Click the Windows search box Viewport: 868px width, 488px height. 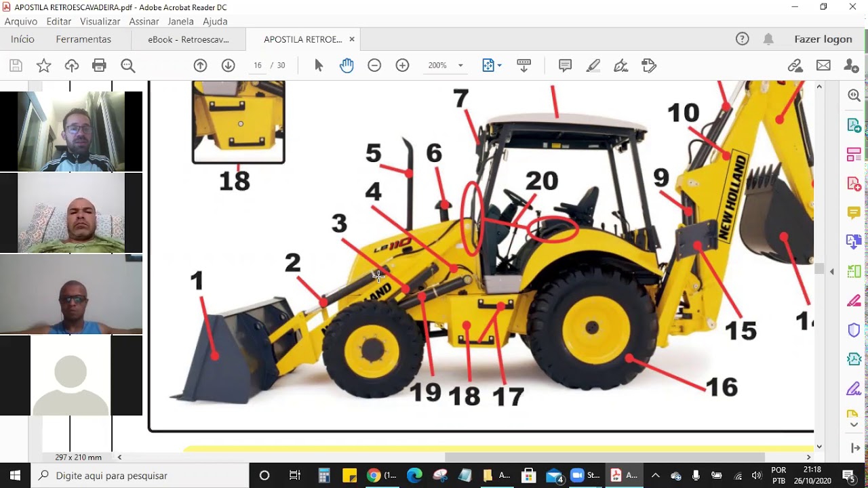coord(140,475)
